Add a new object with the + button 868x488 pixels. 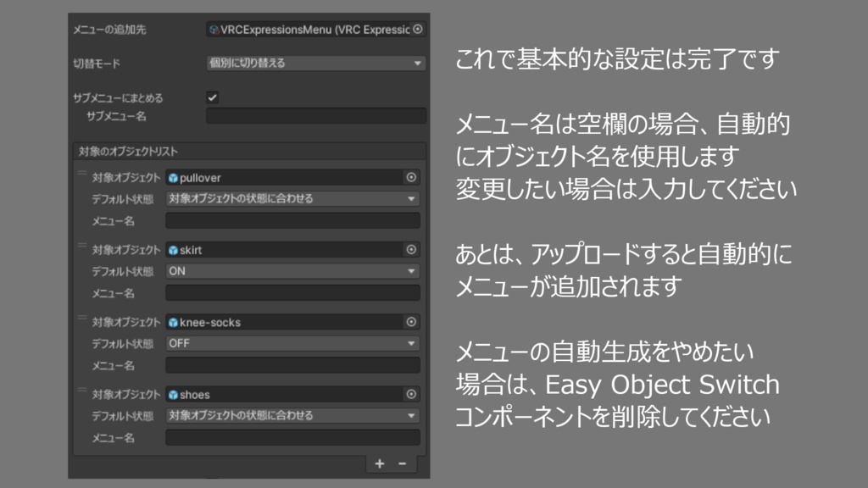[379, 463]
